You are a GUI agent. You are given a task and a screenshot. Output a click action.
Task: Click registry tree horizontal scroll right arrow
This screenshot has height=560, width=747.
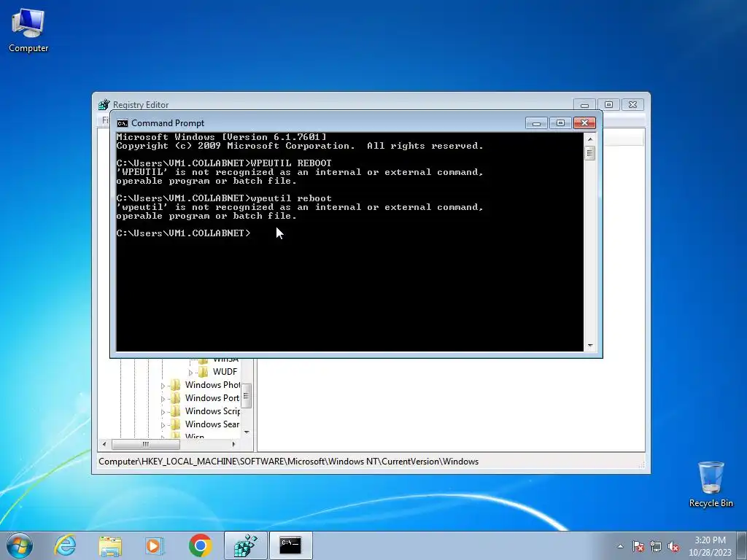tap(233, 444)
